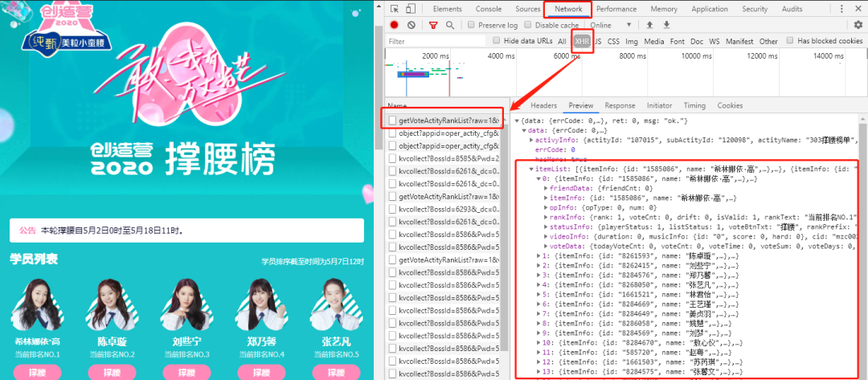The width and height of the screenshot is (868, 380).
Task: Switch to the Elements panel tab
Action: point(448,9)
